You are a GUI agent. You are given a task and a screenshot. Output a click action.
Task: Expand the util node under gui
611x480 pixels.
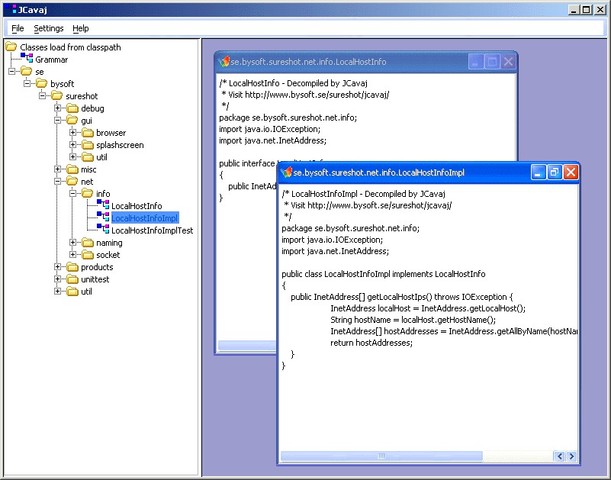pyautogui.click(x=73, y=157)
